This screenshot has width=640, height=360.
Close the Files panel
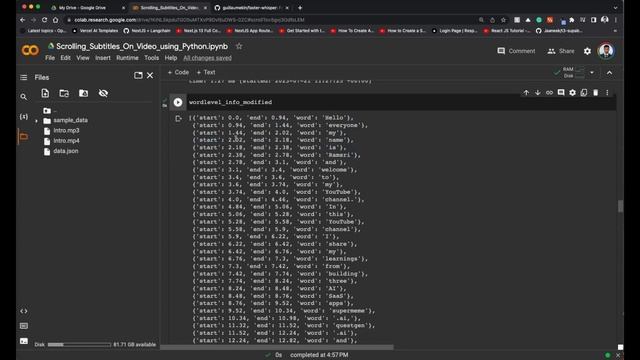(x=150, y=76)
